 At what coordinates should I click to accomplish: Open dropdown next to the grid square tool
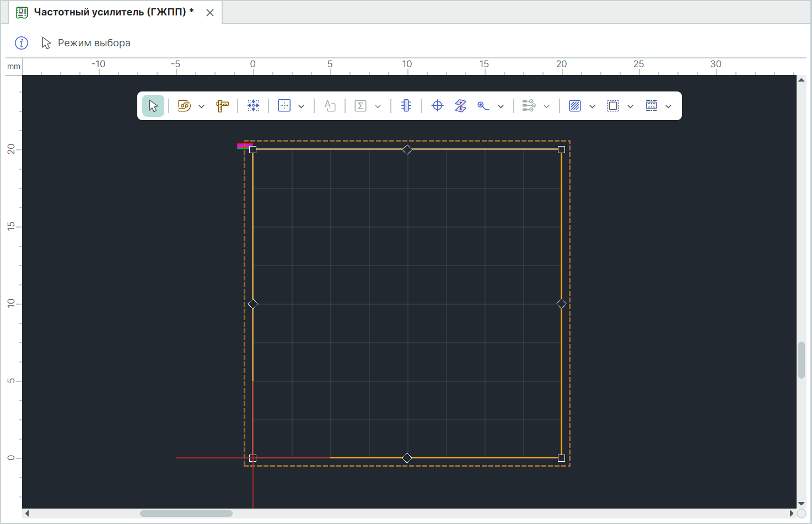coord(301,106)
